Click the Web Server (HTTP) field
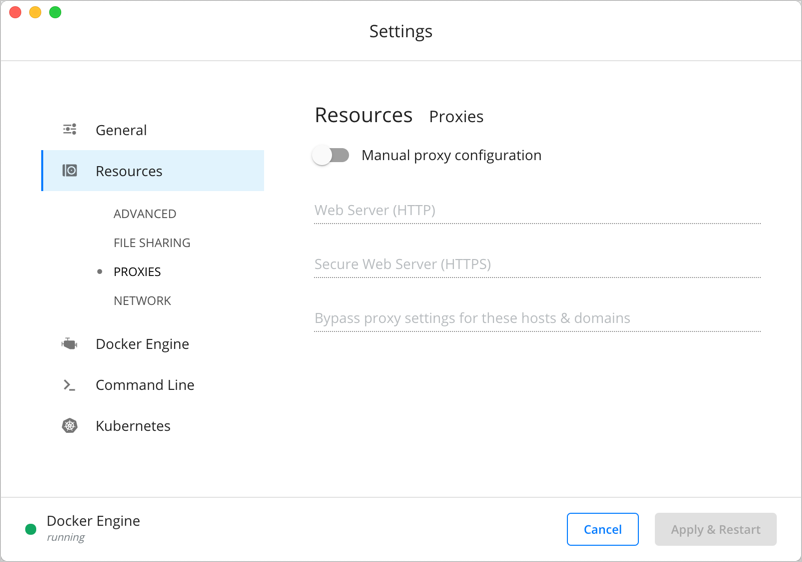Viewport: 802px width, 562px height. (537, 211)
